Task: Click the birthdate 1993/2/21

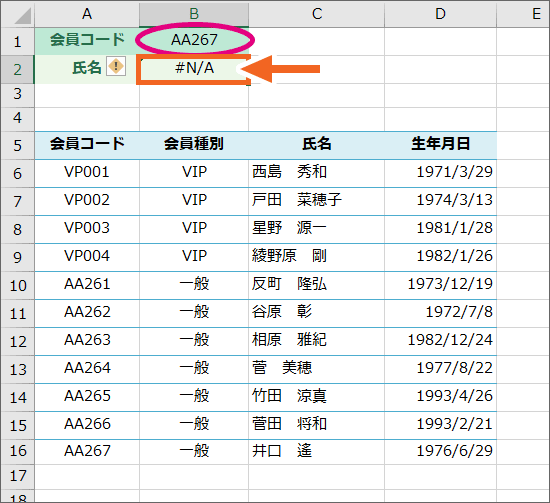Action: pos(455,424)
